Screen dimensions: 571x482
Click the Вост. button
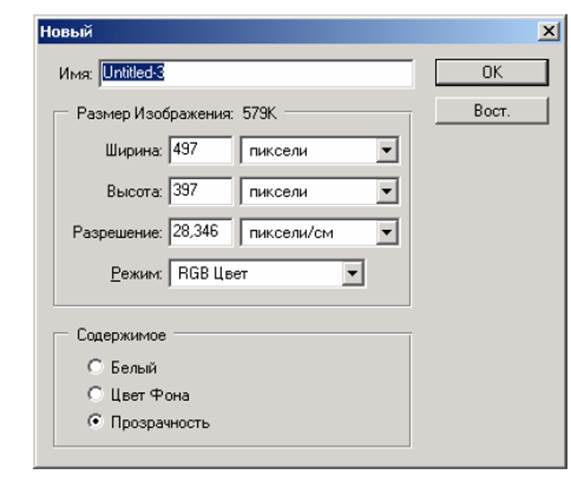pyautogui.click(x=492, y=111)
